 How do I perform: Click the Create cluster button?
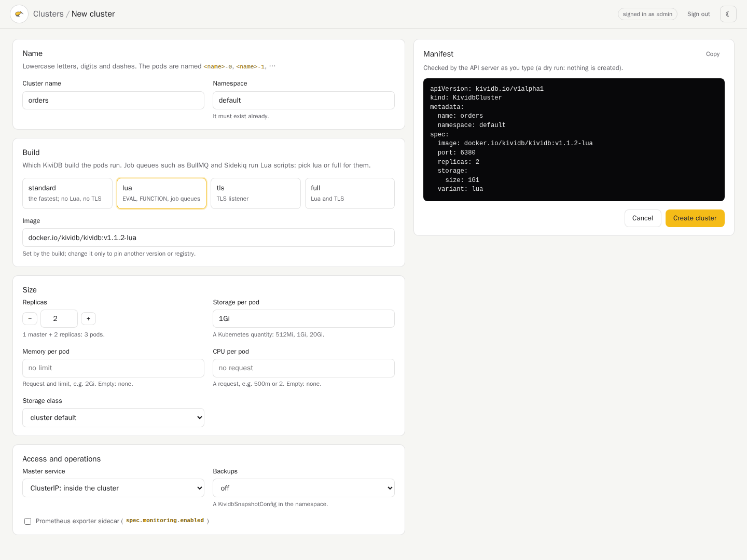coord(695,218)
